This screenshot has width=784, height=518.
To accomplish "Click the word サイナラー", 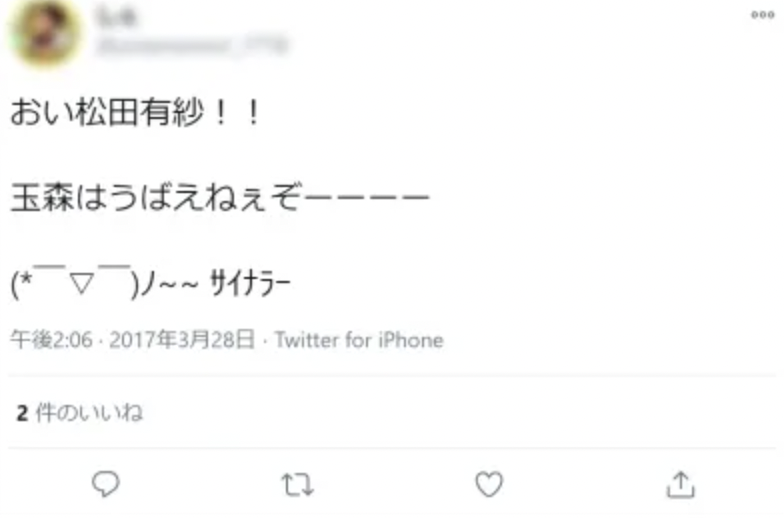I will (x=250, y=283).
